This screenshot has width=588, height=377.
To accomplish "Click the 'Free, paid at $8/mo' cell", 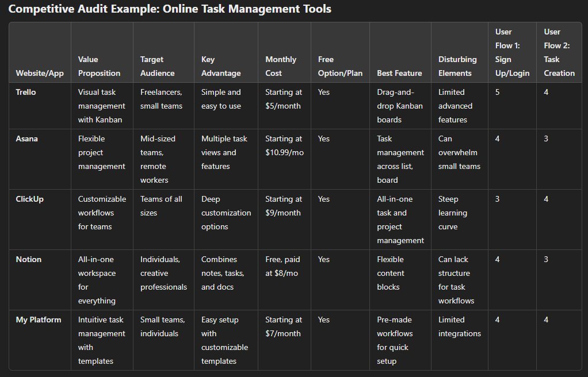I will point(282,266).
